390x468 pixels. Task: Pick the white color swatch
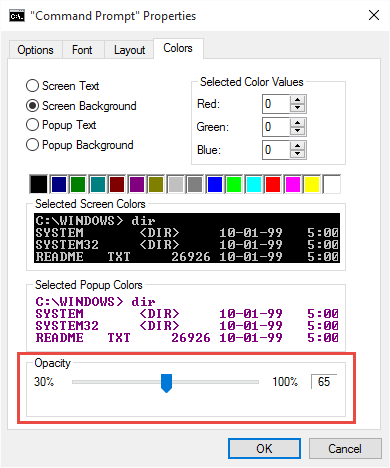tap(332, 184)
